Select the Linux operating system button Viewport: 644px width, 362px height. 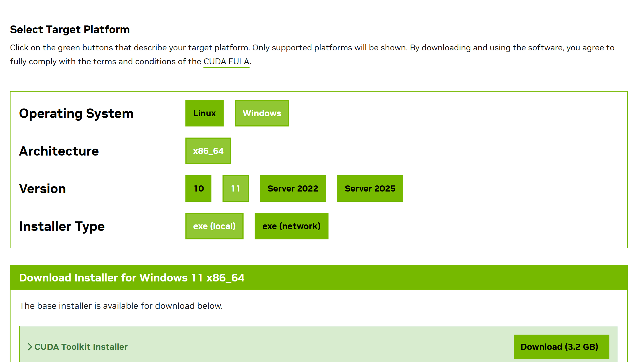pos(204,113)
